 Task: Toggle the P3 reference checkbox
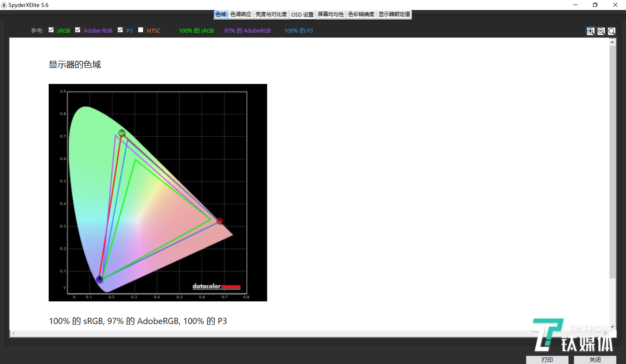tap(120, 30)
